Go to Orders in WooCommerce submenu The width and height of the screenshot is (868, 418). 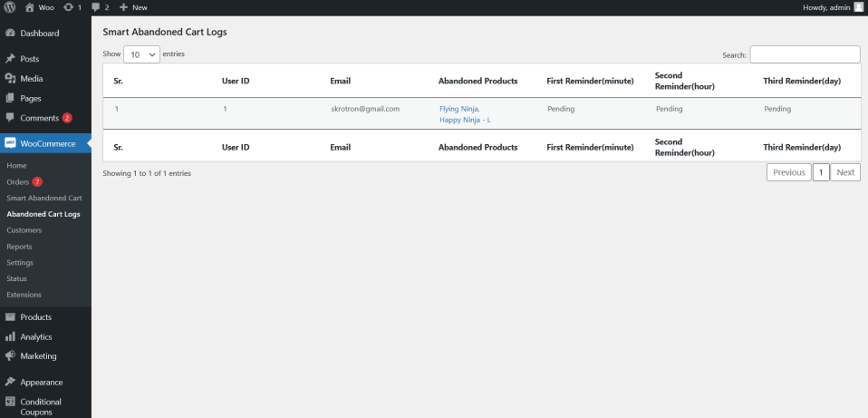point(18,182)
